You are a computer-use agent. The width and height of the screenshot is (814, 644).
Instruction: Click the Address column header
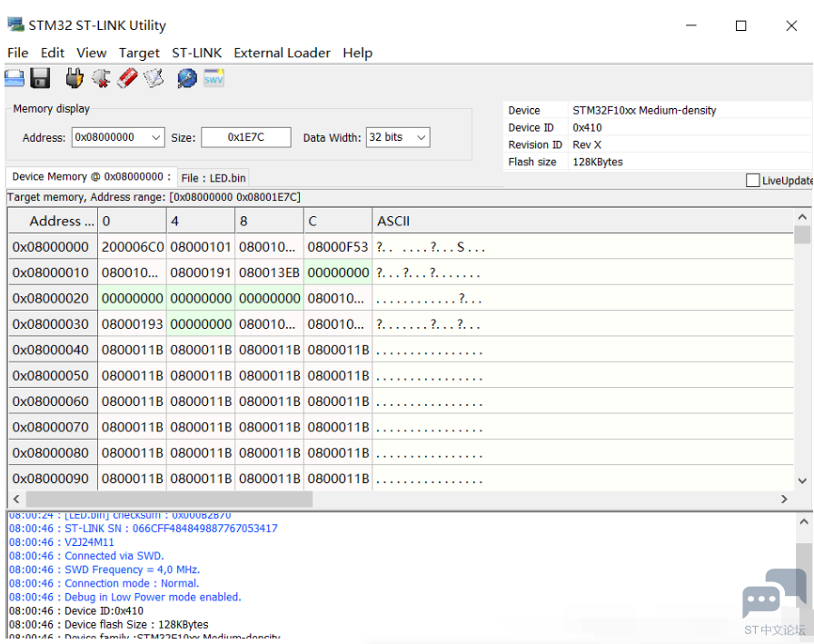[53, 221]
